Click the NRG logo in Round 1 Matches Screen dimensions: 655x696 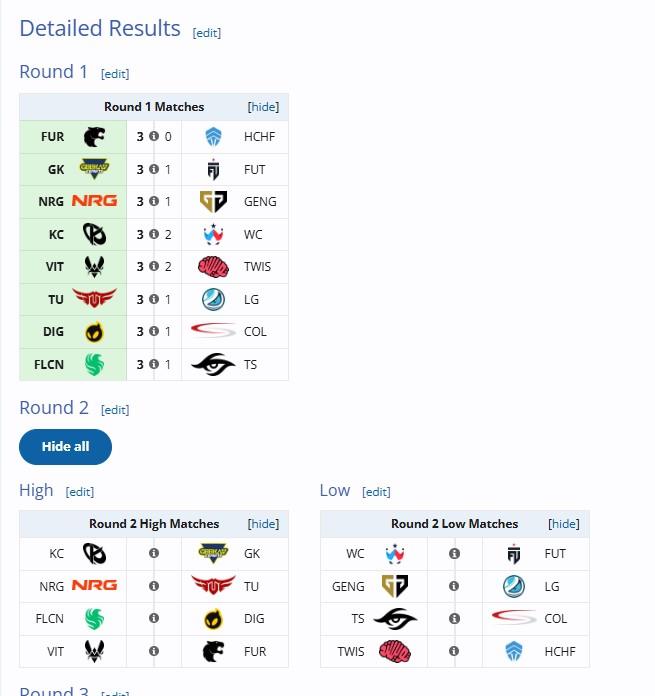click(95, 201)
